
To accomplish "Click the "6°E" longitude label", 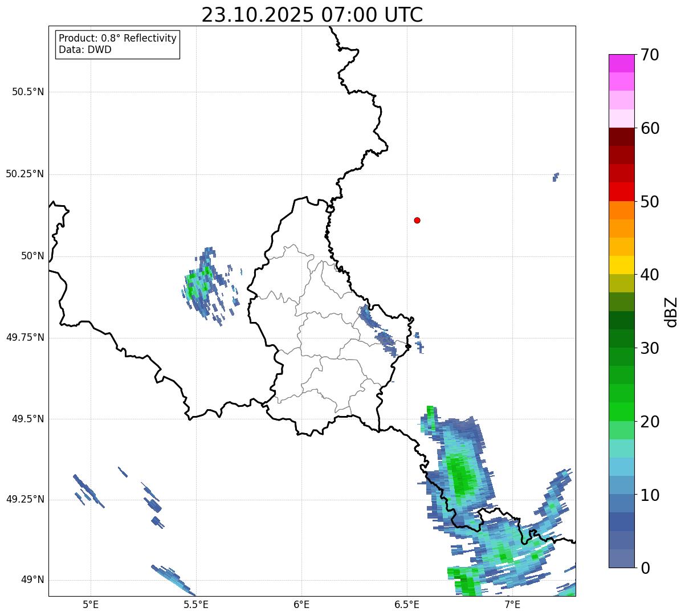I will (301, 605).
